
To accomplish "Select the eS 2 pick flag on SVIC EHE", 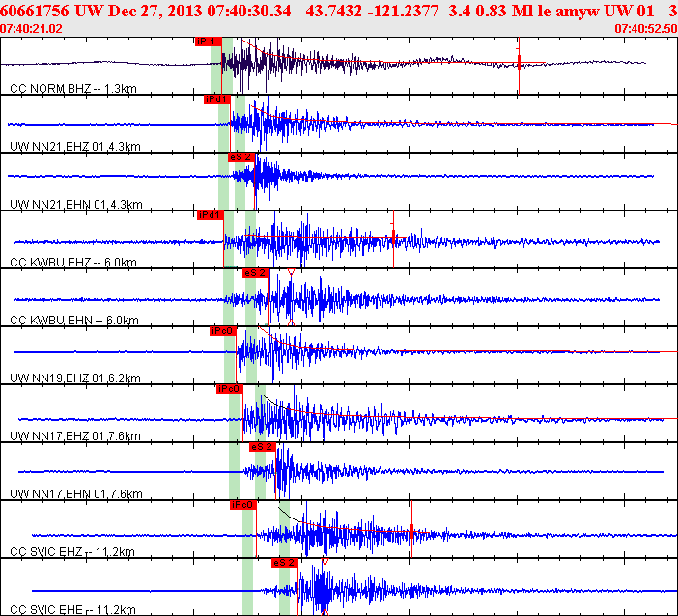I will (285, 563).
